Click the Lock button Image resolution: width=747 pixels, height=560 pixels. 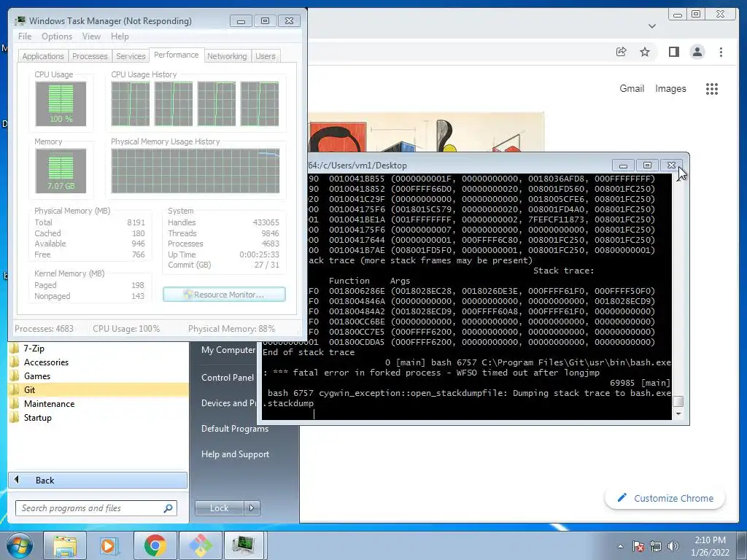[219, 508]
